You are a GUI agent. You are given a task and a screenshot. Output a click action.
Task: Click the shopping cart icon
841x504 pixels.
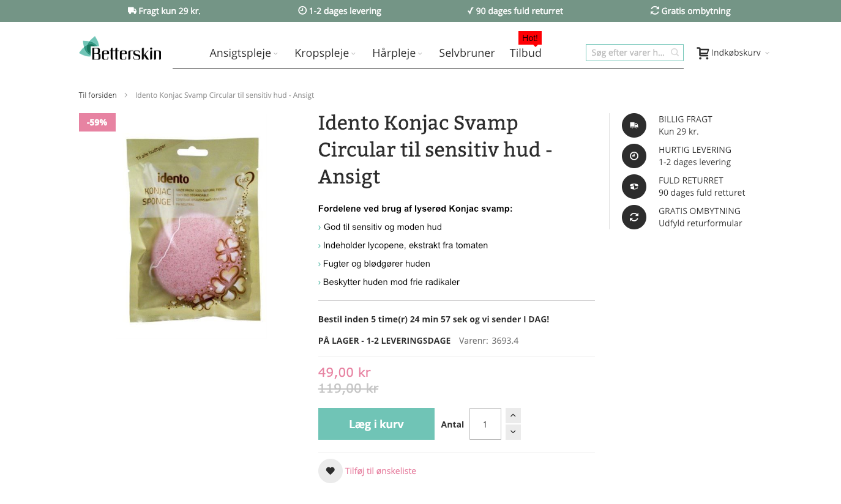click(x=703, y=53)
